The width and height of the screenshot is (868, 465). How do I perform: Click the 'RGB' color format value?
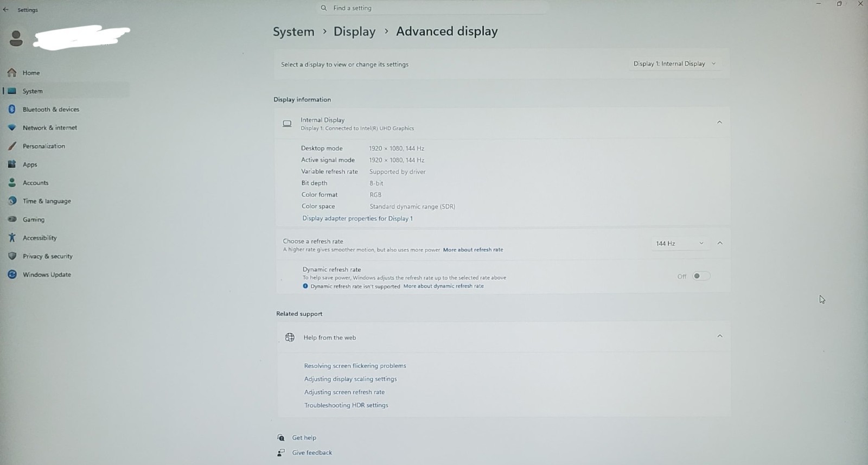point(375,195)
